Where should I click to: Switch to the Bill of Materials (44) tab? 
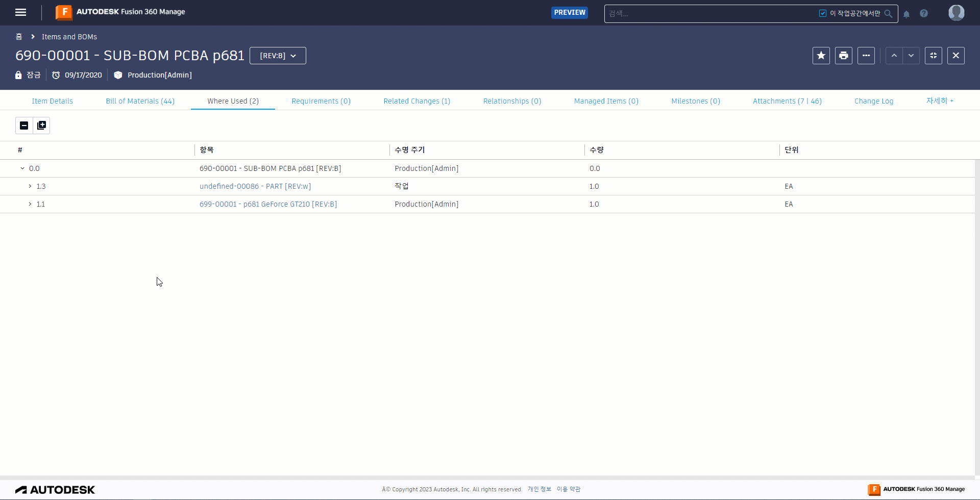click(x=140, y=101)
